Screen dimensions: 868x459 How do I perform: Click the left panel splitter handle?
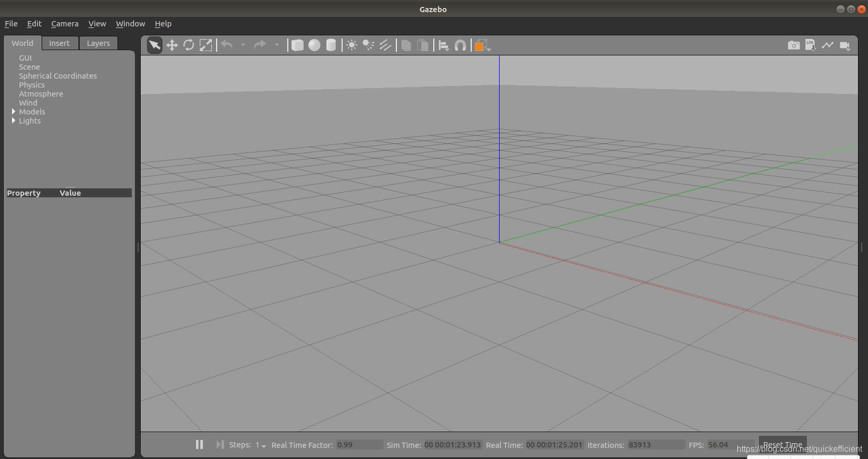[x=138, y=247]
